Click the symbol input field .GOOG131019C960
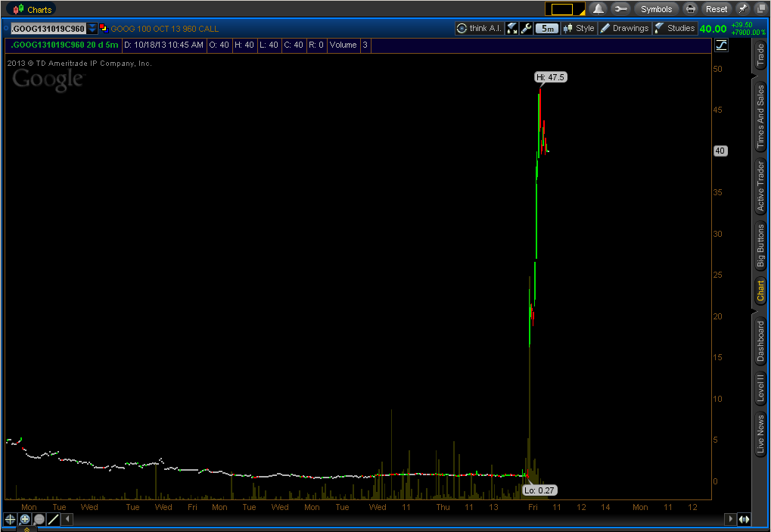The height and width of the screenshot is (532, 771). (48, 29)
